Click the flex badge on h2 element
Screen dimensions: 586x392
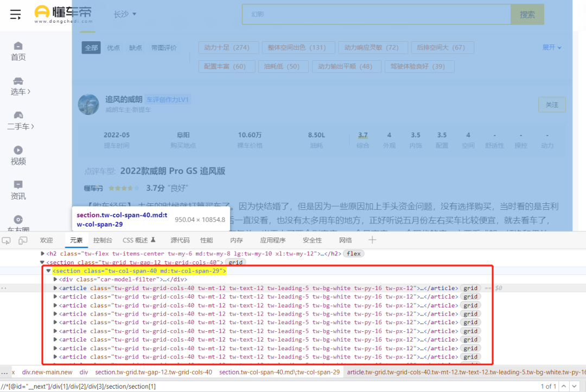[354, 254]
